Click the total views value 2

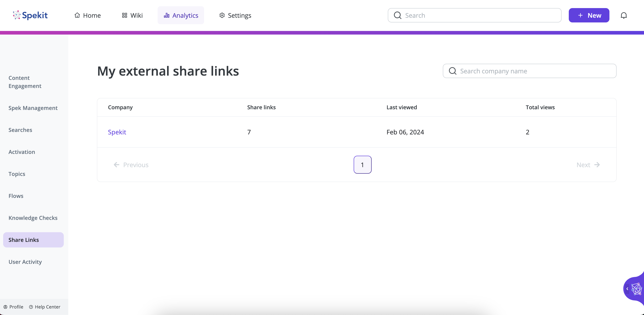[527, 132]
